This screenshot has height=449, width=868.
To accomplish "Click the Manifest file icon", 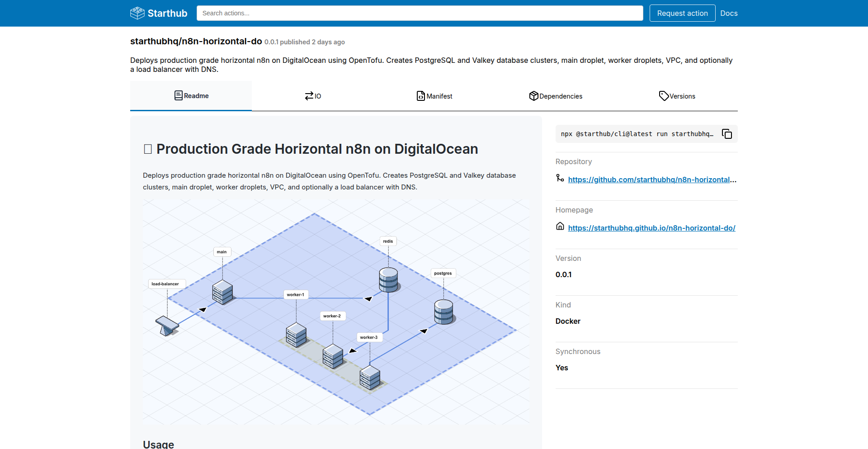I will coord(420,96).
